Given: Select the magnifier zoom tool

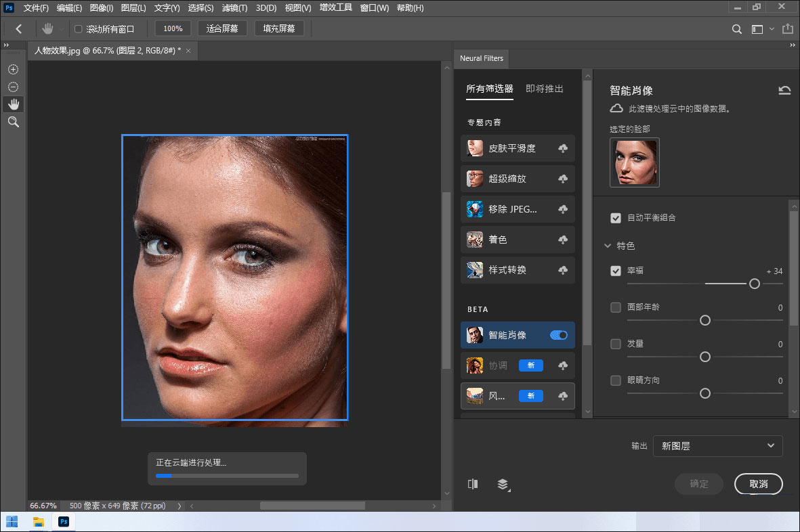Looking at the screenshot, I should coord(13,122).
